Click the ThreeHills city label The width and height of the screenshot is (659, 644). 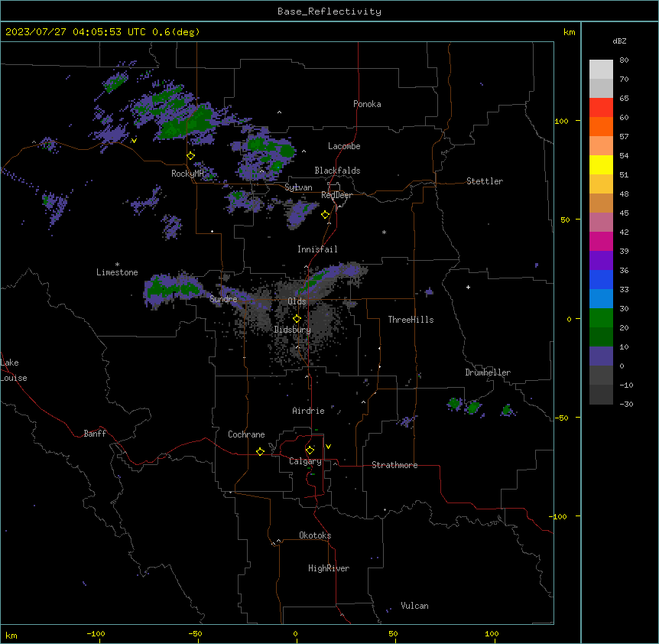click(x=411, y=320)
